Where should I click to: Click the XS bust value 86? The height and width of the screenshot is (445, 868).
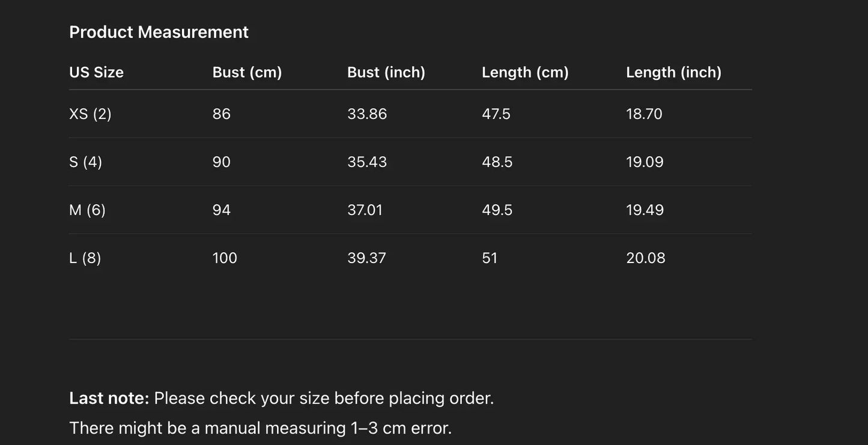(221, 114)
